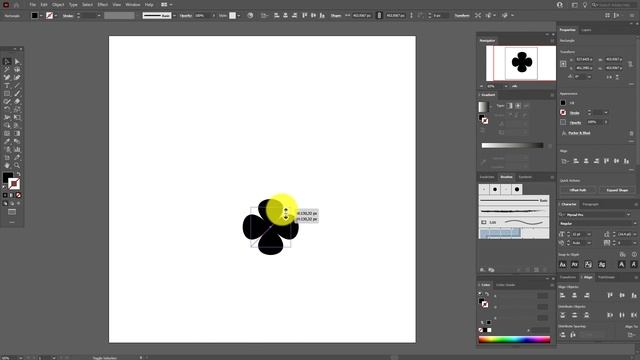Select the Shape Builder tool
The image size is (640, 360).
(7, 125)
